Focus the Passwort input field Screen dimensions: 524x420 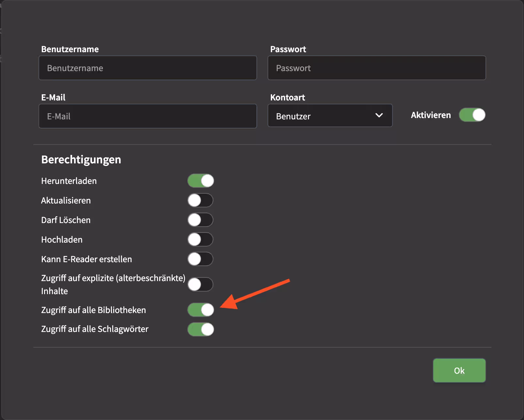[x=377, y=68]
